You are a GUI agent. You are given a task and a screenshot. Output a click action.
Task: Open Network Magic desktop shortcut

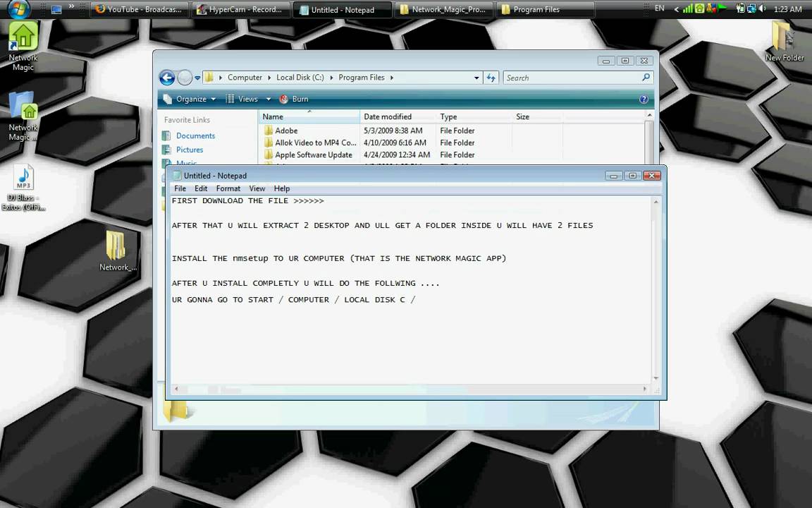[x=23, y=47]
